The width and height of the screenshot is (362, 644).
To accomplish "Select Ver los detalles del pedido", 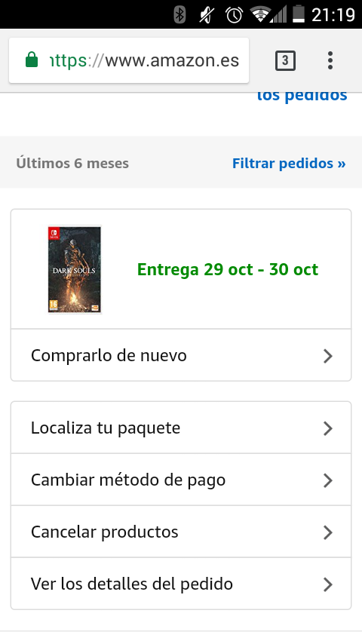I will pyautogui.click(x=181, y=584).
